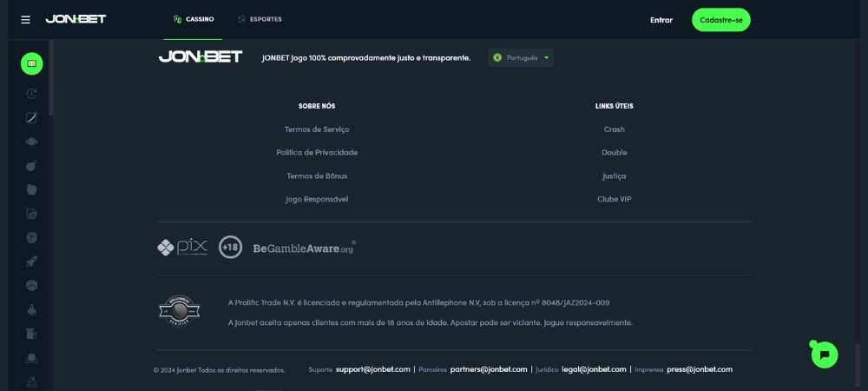The image size is (868, 391).
Task: Open the hamburger menu in the header
Action: 25,19
